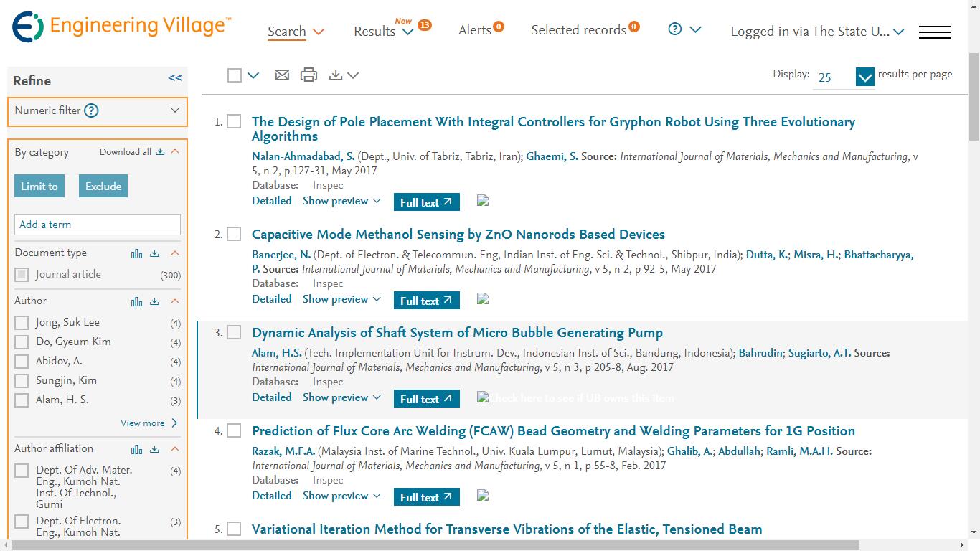Select the checkbox for result 2
The width and height of the screenshot is (980, 551).
[234, 235]
